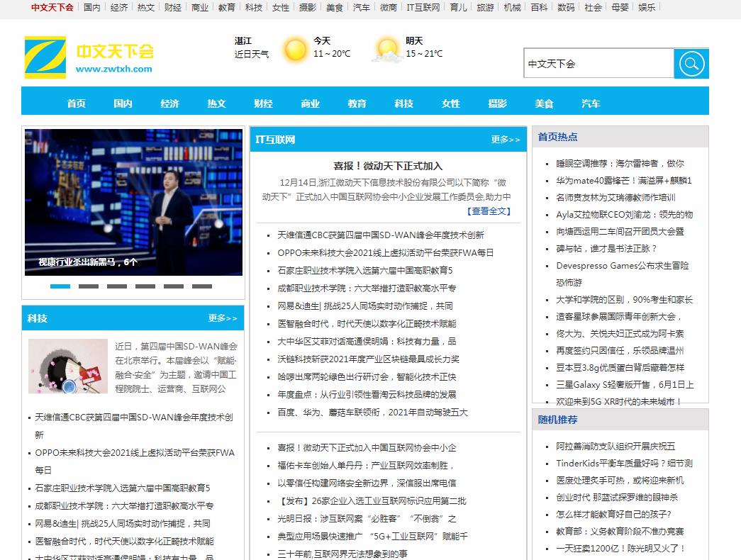Image resolution: width=741 pixels, height=560 pixels.
Task: Select the last slideshow indicator bar
Action: click(x=202, y=286)
